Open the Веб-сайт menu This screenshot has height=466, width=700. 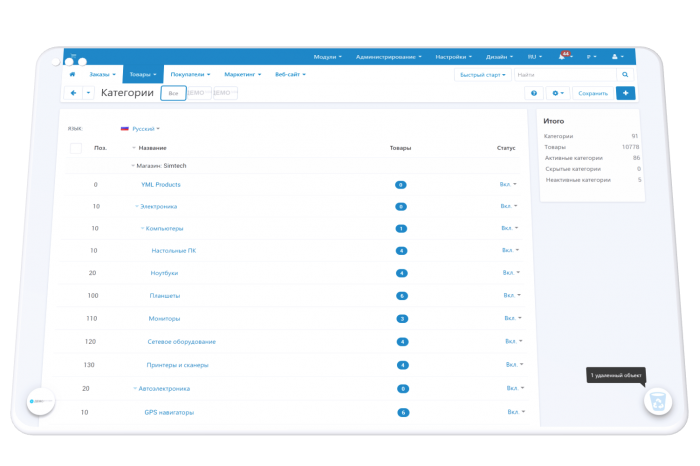coord(290,74)
